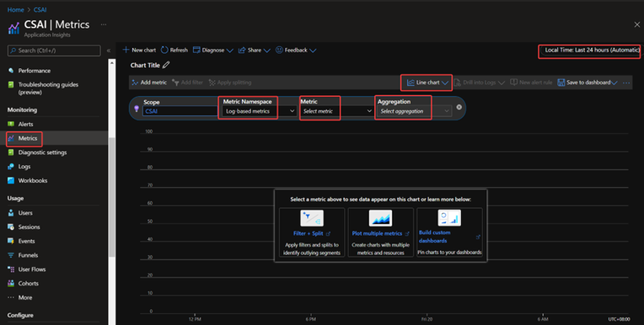This screenshot has width=644, height=325.
Task: Open User Flows
Action: pyautogui.click(x=32, y=269)
